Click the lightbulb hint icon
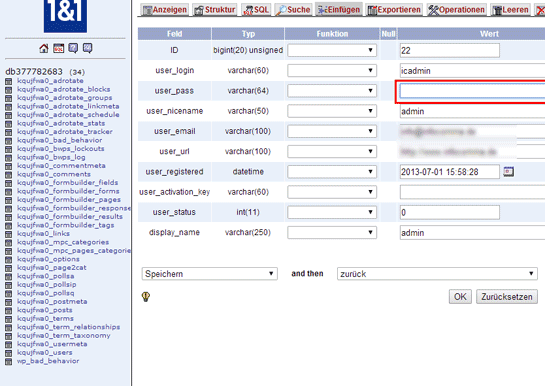 pyautogui.click(x=146, y=296)
